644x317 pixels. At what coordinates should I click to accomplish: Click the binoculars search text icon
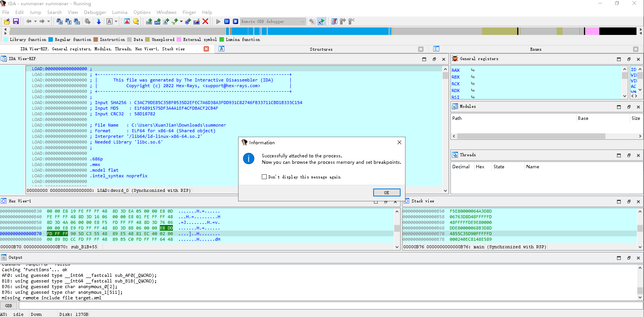tap(68, 21)
